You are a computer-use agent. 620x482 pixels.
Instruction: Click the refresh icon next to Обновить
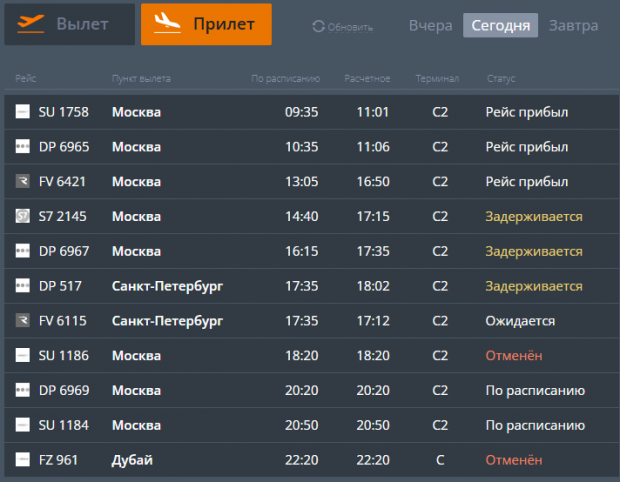[x=319, y=26]
